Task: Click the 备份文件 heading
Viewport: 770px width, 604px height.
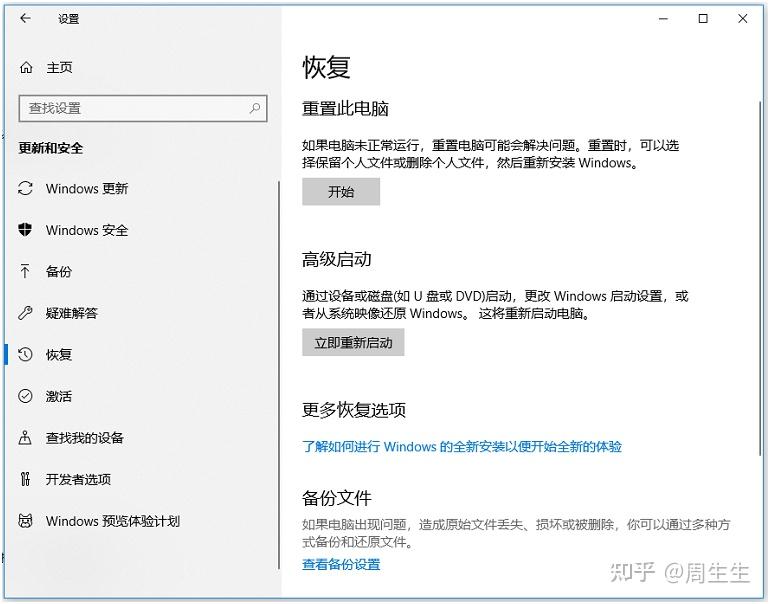Action: (x=336, y=498)
